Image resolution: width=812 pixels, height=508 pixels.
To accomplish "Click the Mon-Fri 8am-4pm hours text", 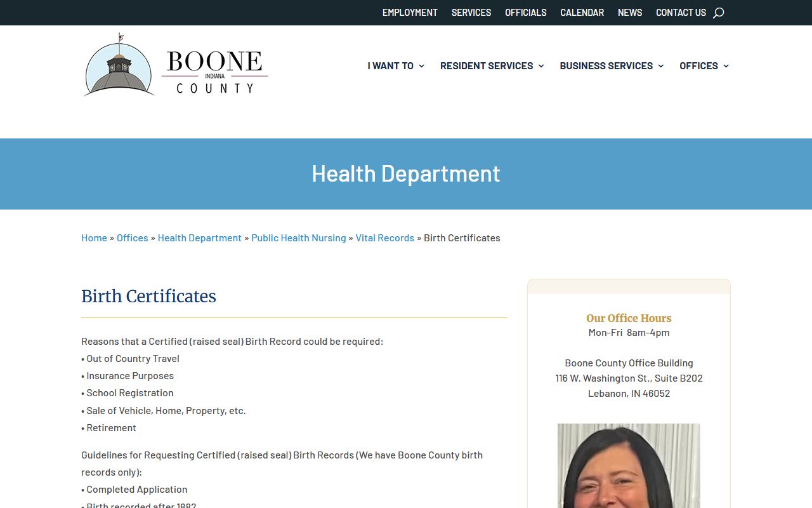I will [x=629, y=333].
